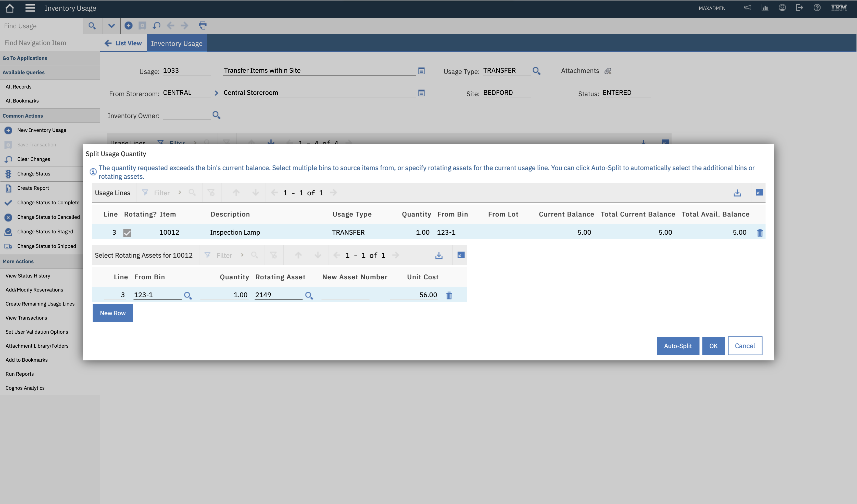857x504 pixels.
Task: Expand the Find Usage search options chevron
Action: pyautogui.click(x=111, y=26)
